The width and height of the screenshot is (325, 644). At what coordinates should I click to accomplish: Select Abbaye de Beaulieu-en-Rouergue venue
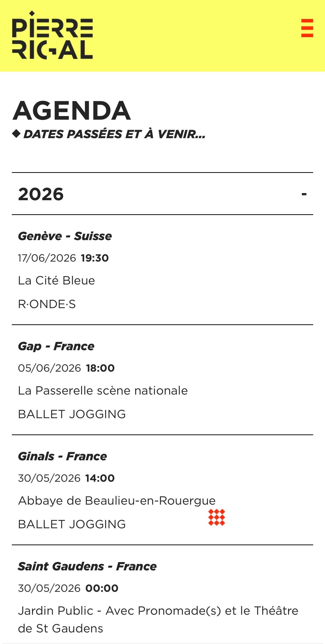(117, 500)
